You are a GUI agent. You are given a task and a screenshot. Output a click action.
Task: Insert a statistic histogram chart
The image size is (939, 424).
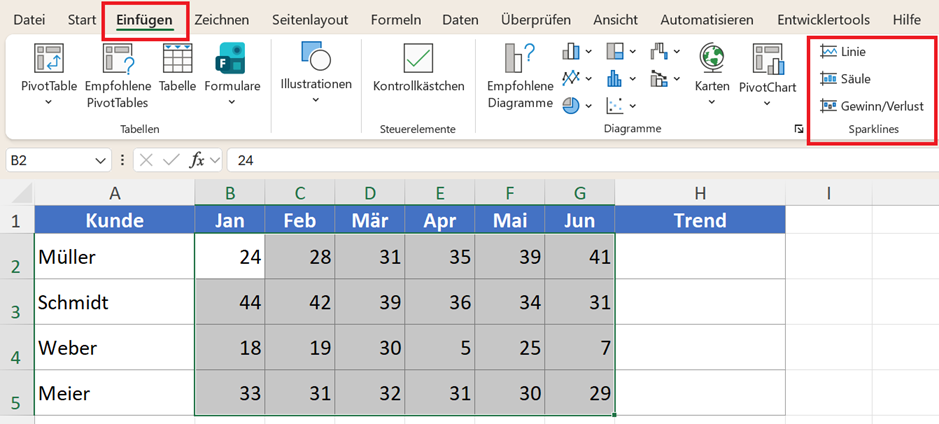615,78
